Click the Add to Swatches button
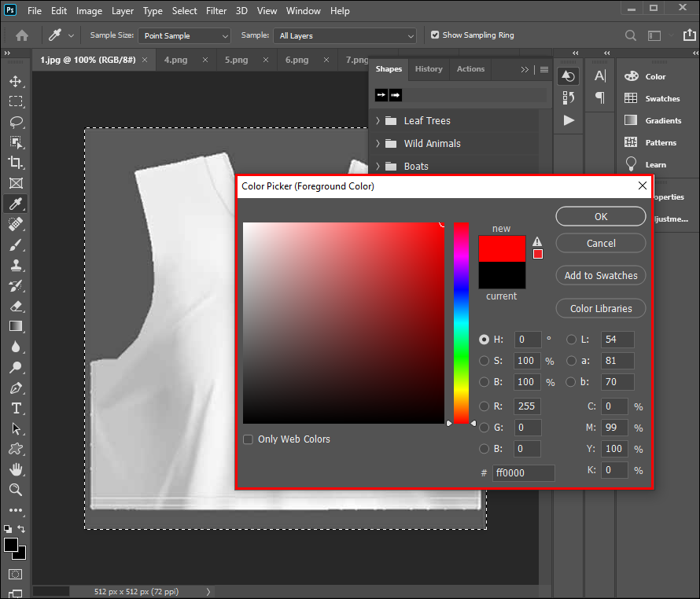The image size is (700, 599). coord(601,275)
